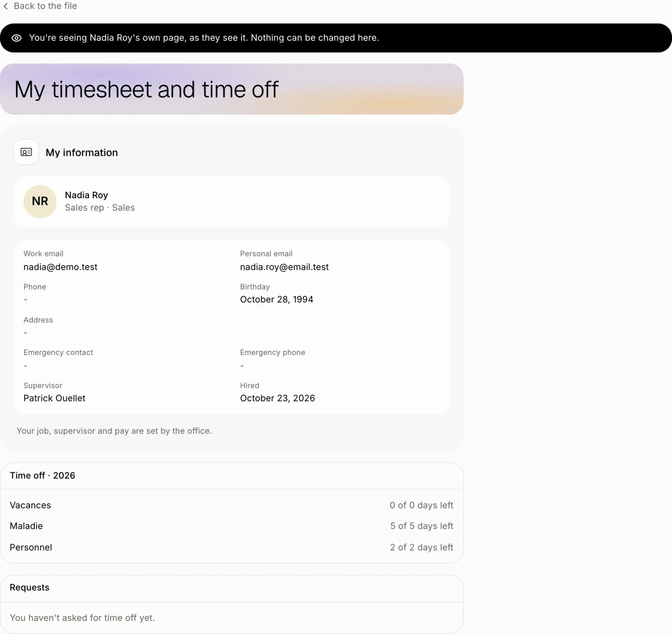The width and height of the screenshot is (672, 634).
Task: Click the 'My timesheet and time off' heading
Action: click(146, 89)
